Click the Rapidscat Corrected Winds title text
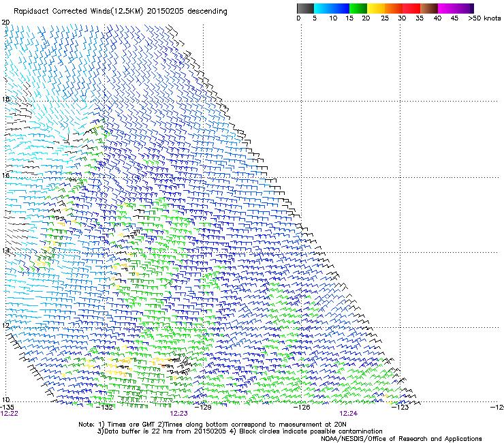Viewport: 504px width, 443px height. coord(121,12)
